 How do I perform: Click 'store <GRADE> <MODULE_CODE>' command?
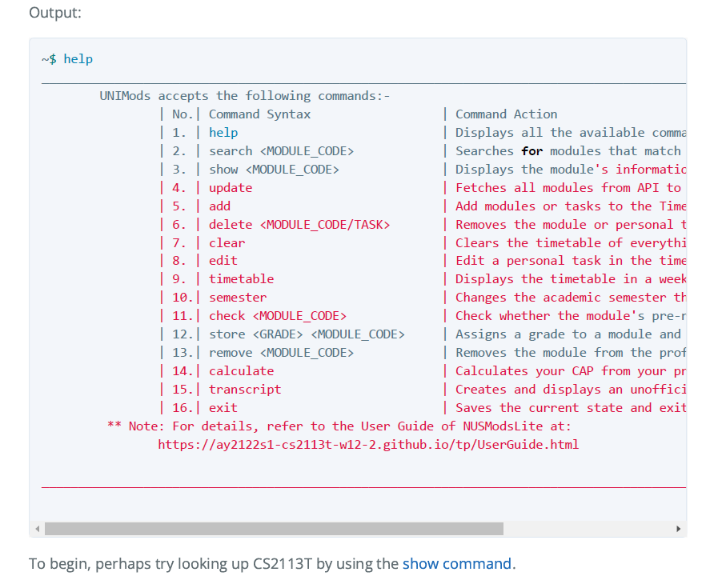(307, 334)
